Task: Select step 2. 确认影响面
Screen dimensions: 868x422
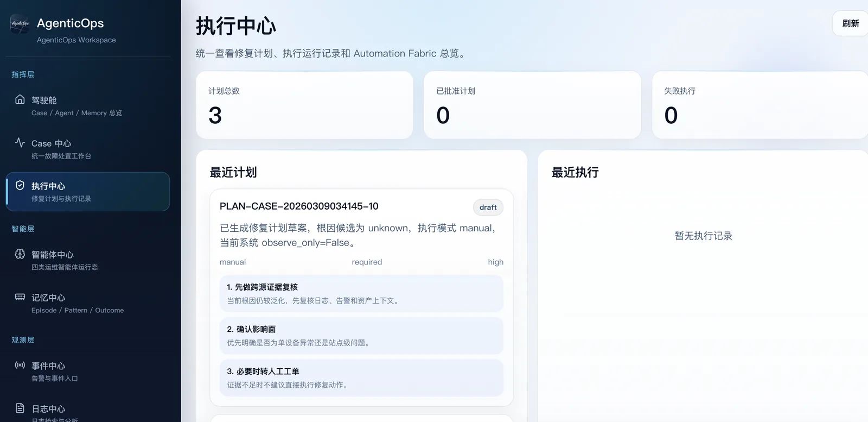Action: (361, 336)
